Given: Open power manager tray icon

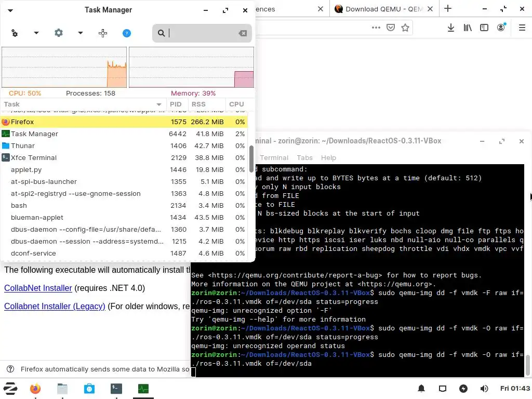Looking at the screenshot, I should click(x=463, y=389).
